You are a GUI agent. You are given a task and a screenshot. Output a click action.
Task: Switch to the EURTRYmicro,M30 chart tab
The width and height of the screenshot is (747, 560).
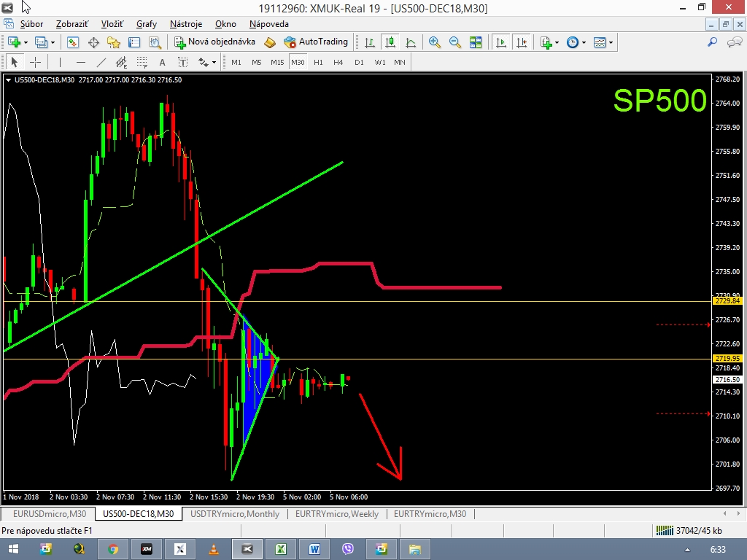click(x=430, y=514)
